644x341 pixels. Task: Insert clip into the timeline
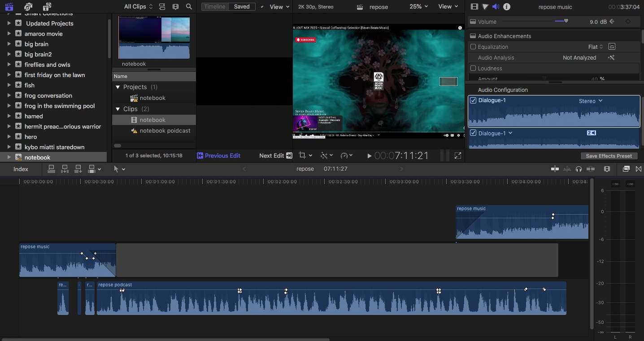pyautogui.click(x=65, y=169)
